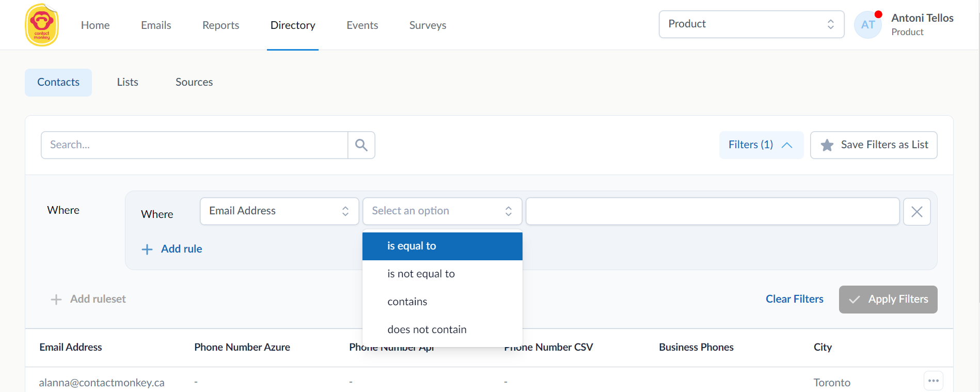980x392 pixels.
Task: Choose the 'does not contain' option
Action: [442, 330]
